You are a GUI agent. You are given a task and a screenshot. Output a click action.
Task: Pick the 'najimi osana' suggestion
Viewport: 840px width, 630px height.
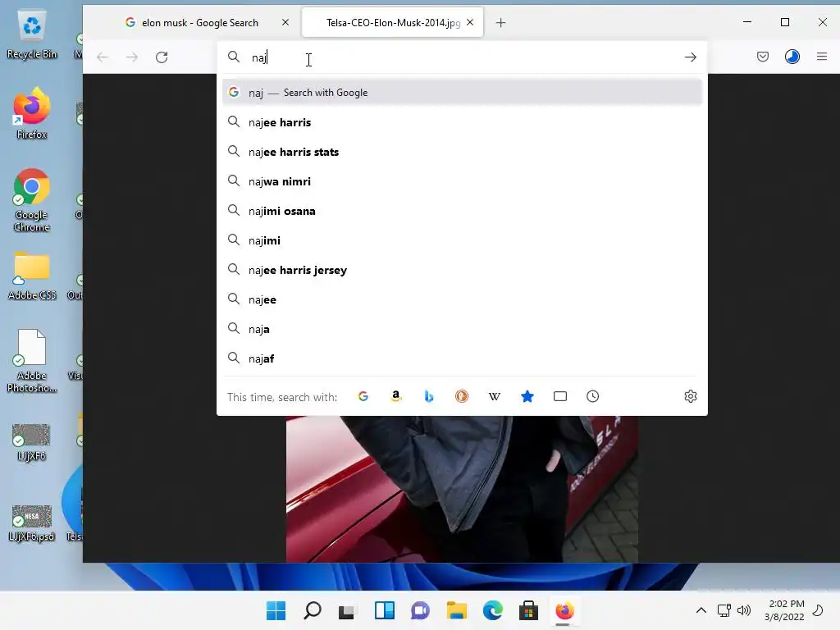(462, 211)
